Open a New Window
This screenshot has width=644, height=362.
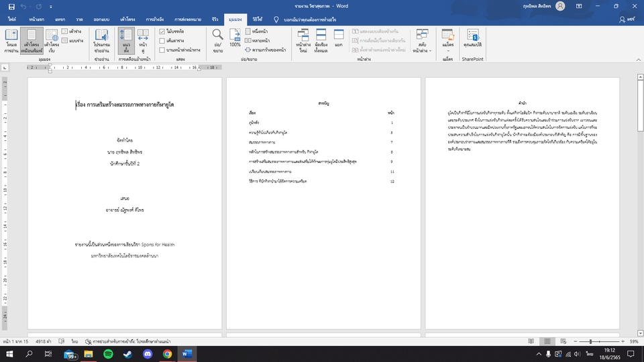click(303, 41)
